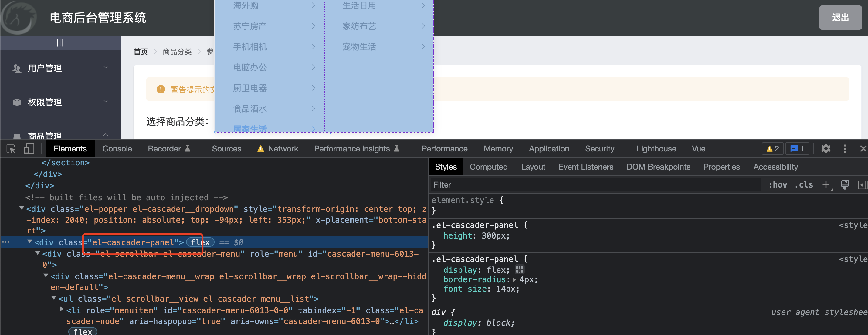The height and width of the screenshot is (335, 868).
Task: Switch to the Security tab
Action: (599, 149)
